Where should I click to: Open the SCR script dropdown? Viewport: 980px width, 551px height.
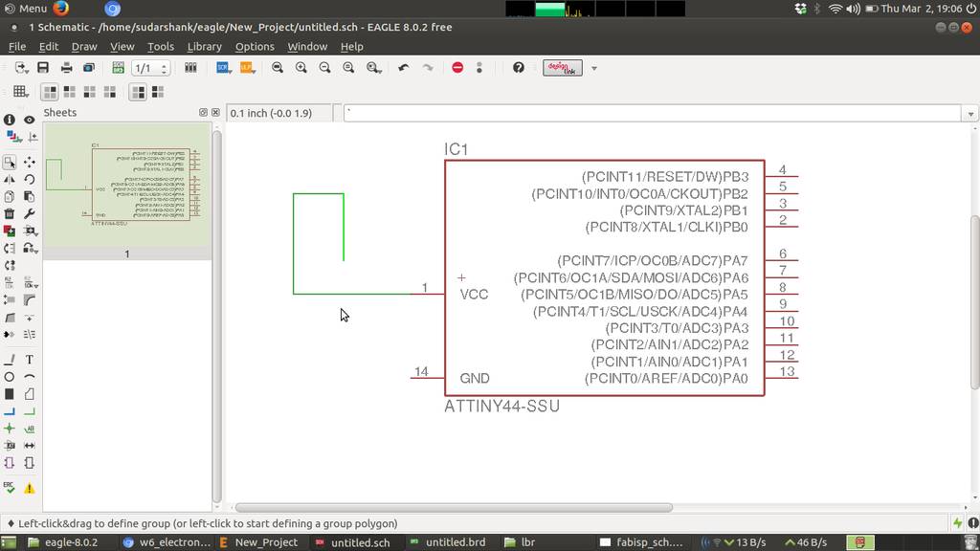223,68
